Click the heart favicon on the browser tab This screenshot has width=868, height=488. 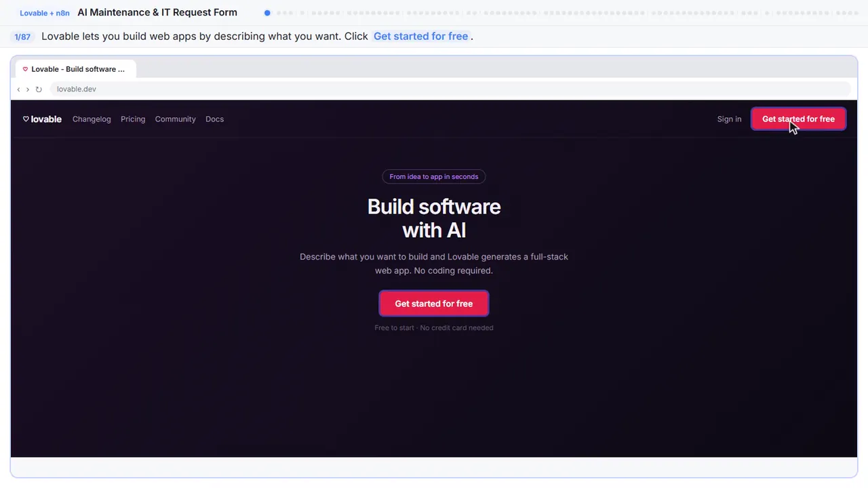[25, 69]
